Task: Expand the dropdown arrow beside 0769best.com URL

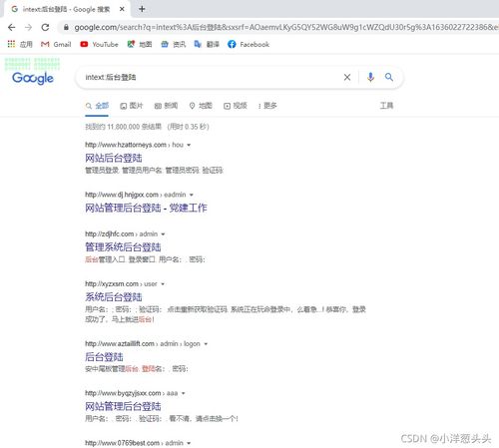Action: pos(189,443)
